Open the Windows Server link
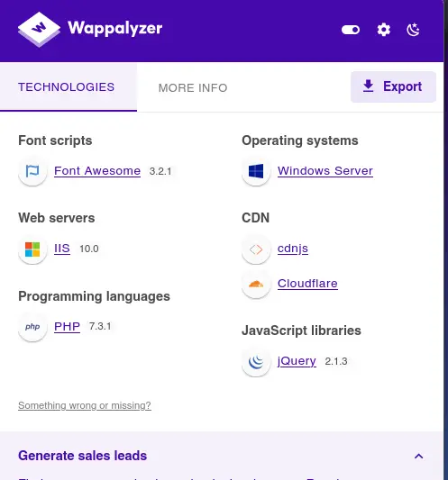Image resolution: width=448 pixels, height=480 pixels. (x=325, y=171)
